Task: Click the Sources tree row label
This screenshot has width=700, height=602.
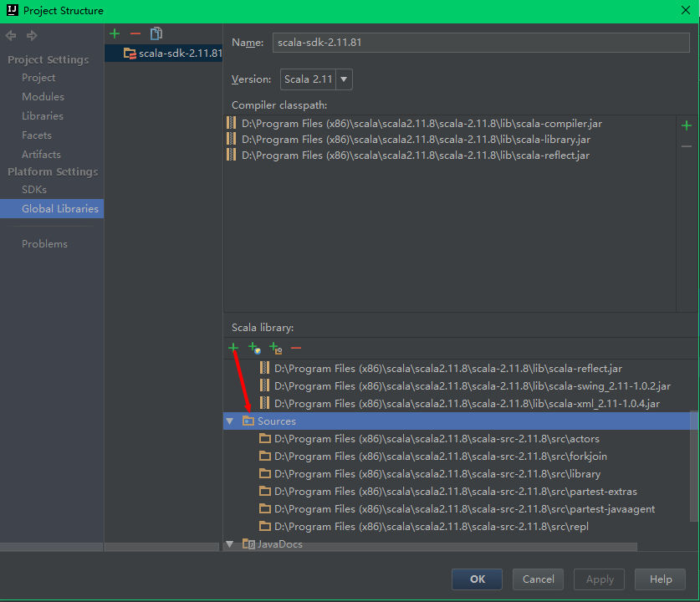Action: pos(277,421)
